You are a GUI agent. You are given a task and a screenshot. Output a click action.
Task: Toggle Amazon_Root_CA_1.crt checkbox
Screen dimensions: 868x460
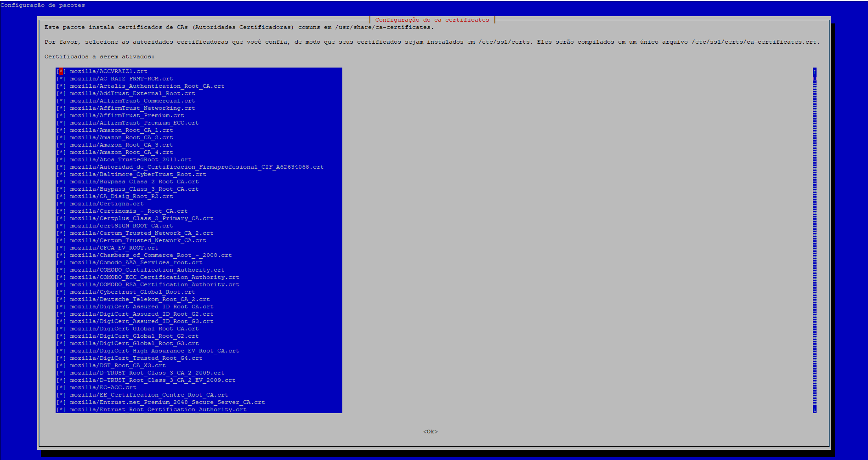point(61,131)
